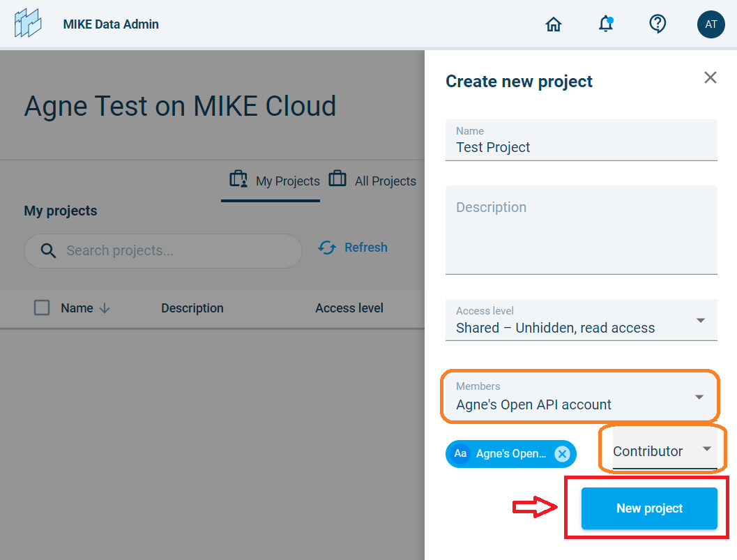Click the search magnifier icon
This screenshot has width=737, height=560.
(48, 251)
